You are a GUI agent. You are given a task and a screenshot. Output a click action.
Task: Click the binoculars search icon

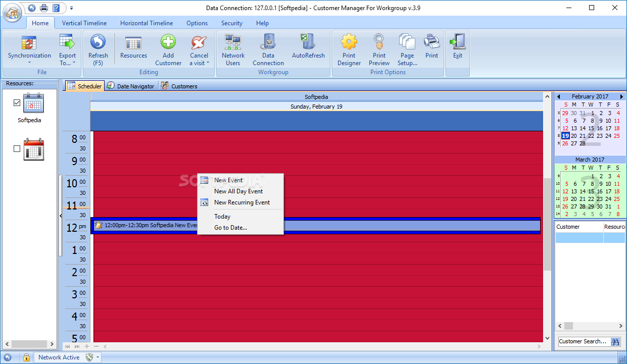[615, 342]
